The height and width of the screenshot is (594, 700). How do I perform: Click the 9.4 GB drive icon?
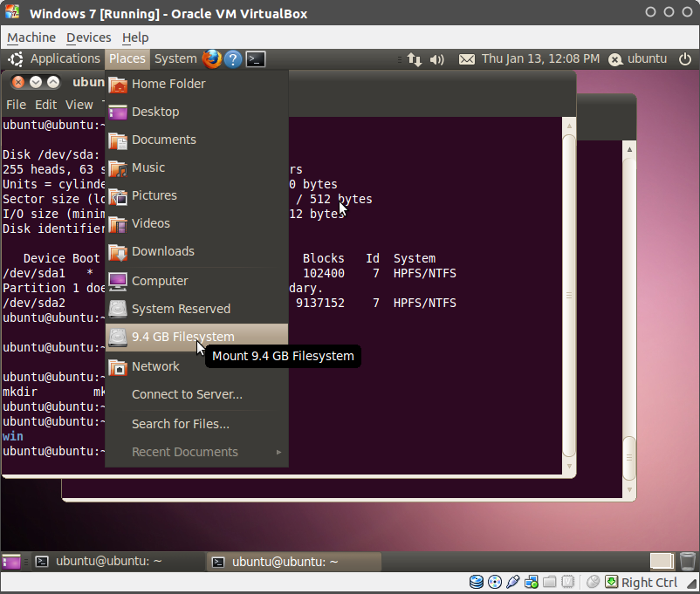click(x=118, y=338)
